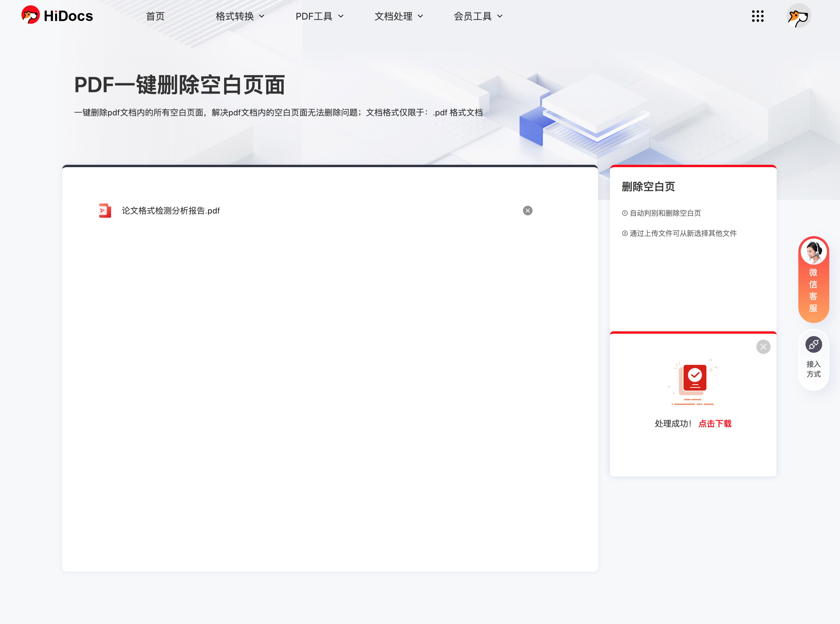The image size is (840, 624).
Task: Click the PDF一键删除空白页面 page title
Action: (179, 84)
